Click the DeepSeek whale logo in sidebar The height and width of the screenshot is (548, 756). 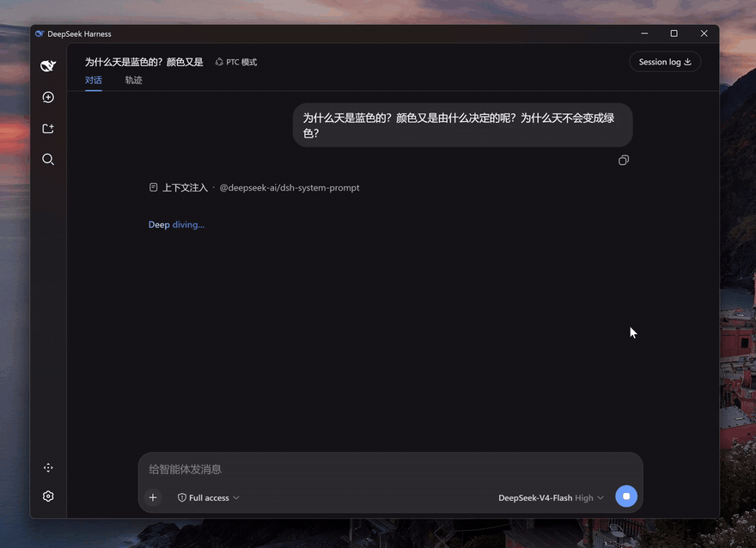click(x=48, y=65)
